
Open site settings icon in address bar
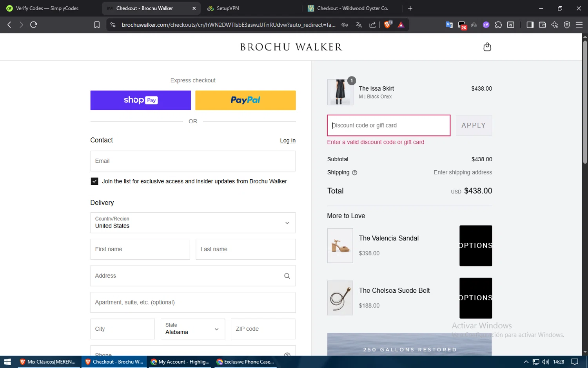click(x=113, y=25)
